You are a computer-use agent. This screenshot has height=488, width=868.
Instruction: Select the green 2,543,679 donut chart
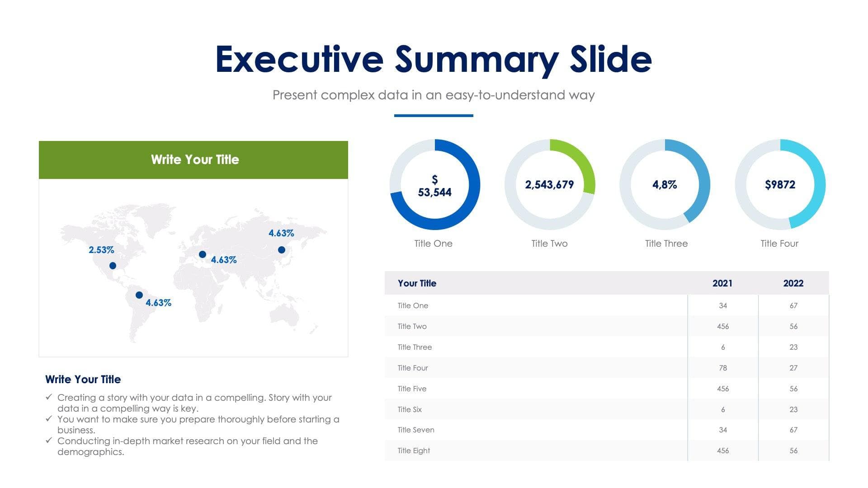(x=549, y=185)
